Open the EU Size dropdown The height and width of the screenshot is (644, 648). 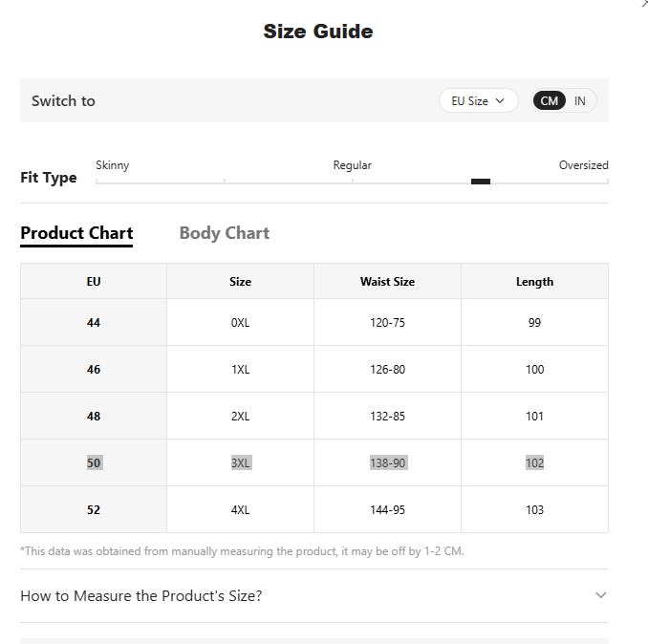(478, 100)
